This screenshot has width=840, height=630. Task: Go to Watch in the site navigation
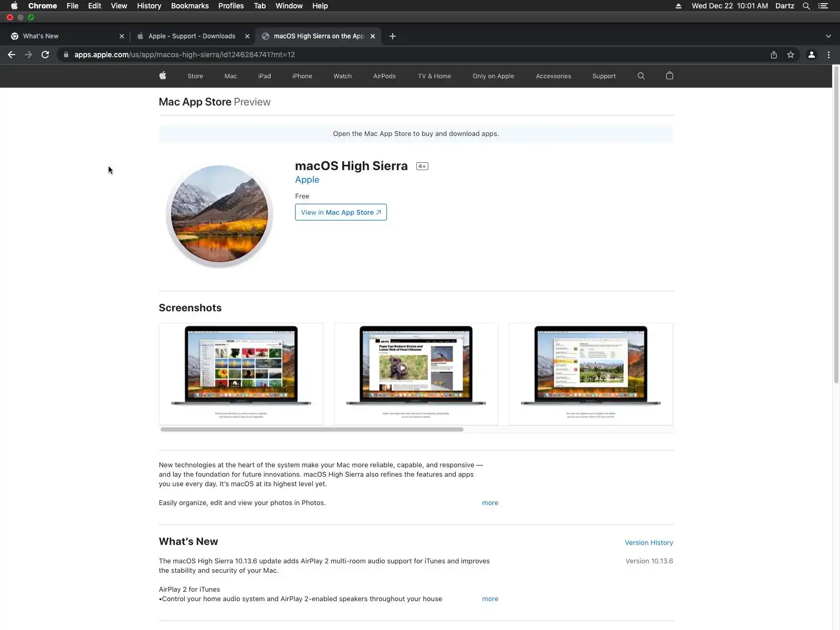click(343, 76)
